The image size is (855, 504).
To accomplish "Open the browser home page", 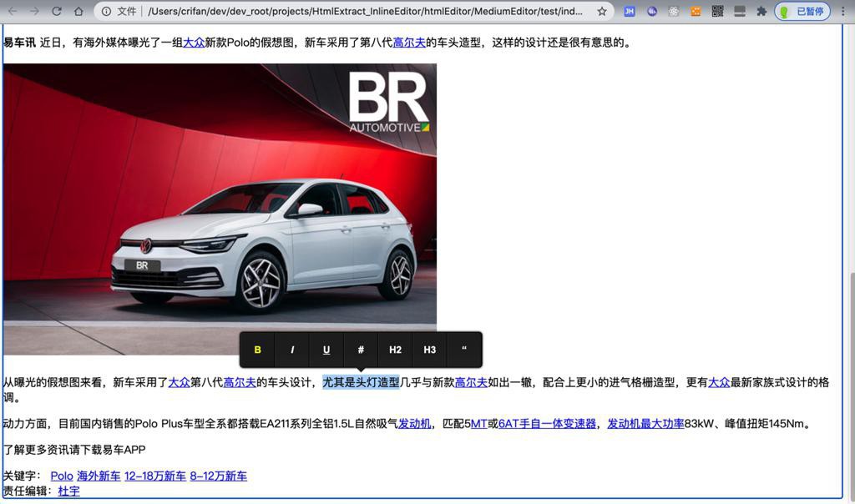I will coord(78,11).
